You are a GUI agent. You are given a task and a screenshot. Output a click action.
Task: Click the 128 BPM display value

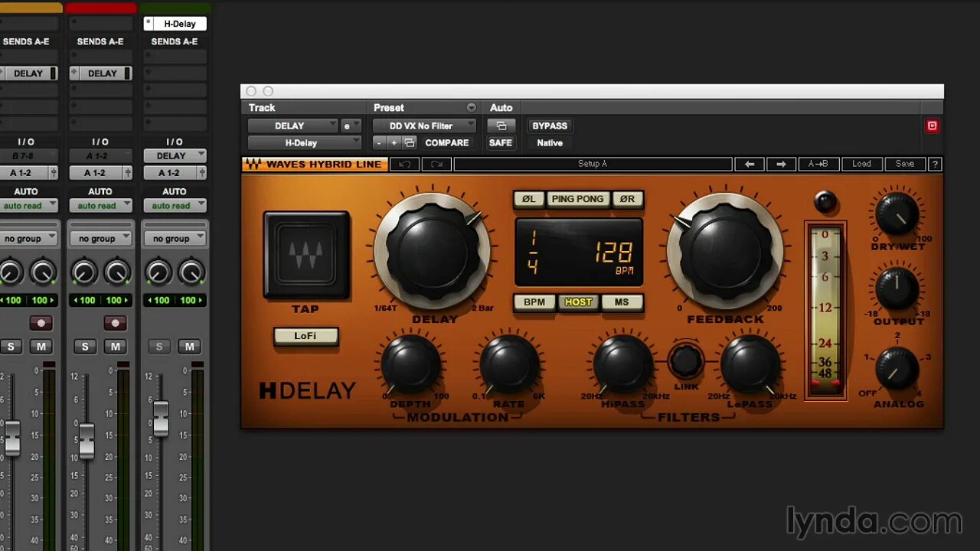[x=615, y=253]
